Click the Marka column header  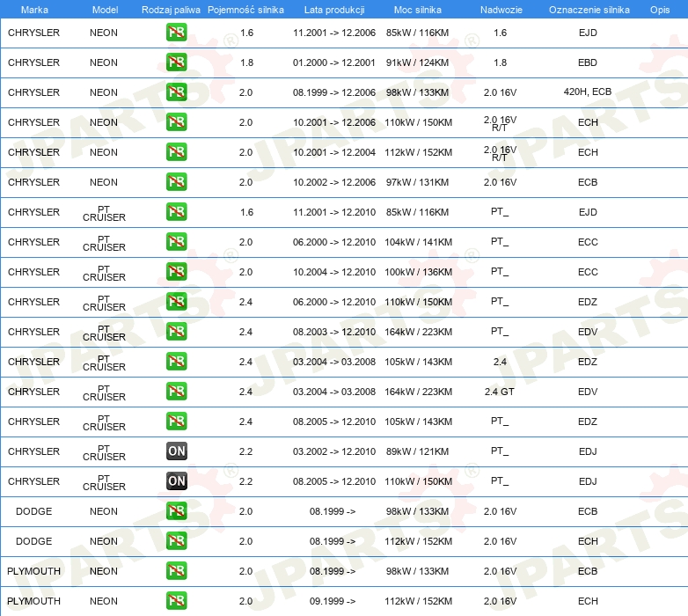click(34, 10)
